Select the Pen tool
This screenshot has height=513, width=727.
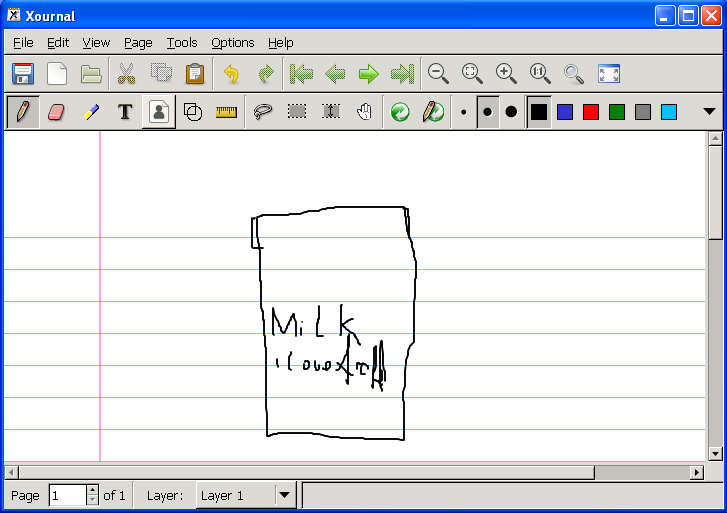pos(22,112)
